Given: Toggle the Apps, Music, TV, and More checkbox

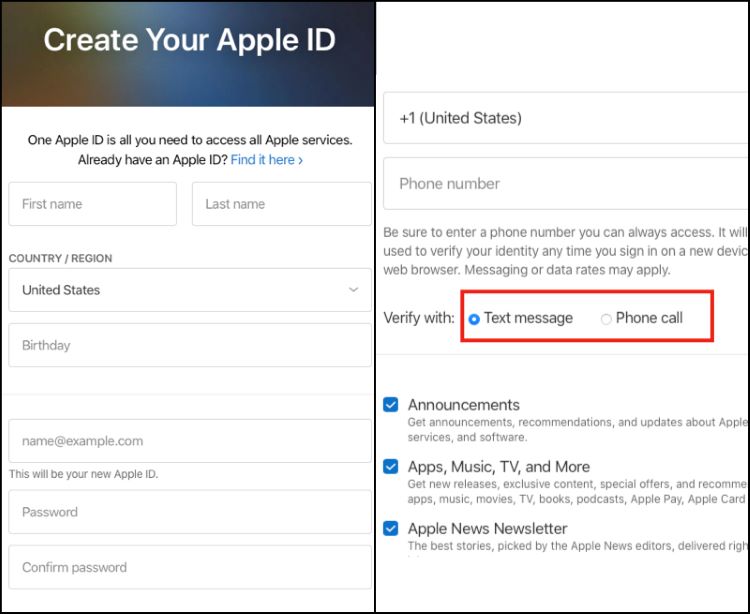Looking at the screenshot, I should 391,467.
